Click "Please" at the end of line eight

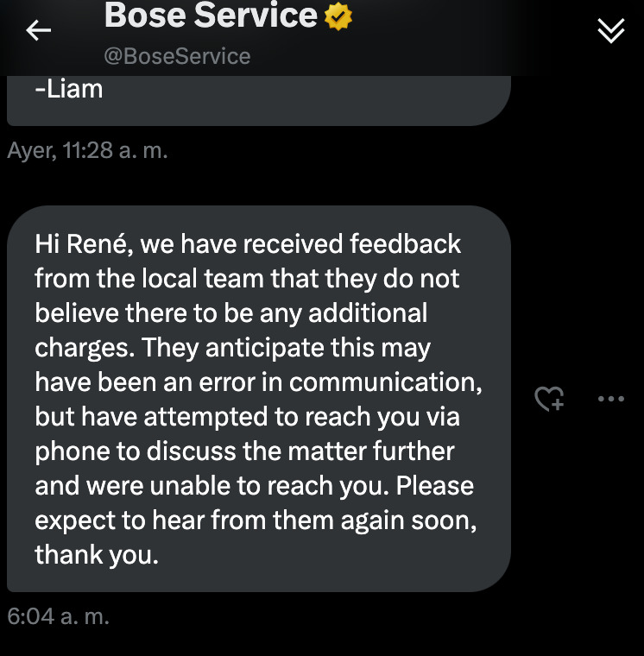[435, 486]
